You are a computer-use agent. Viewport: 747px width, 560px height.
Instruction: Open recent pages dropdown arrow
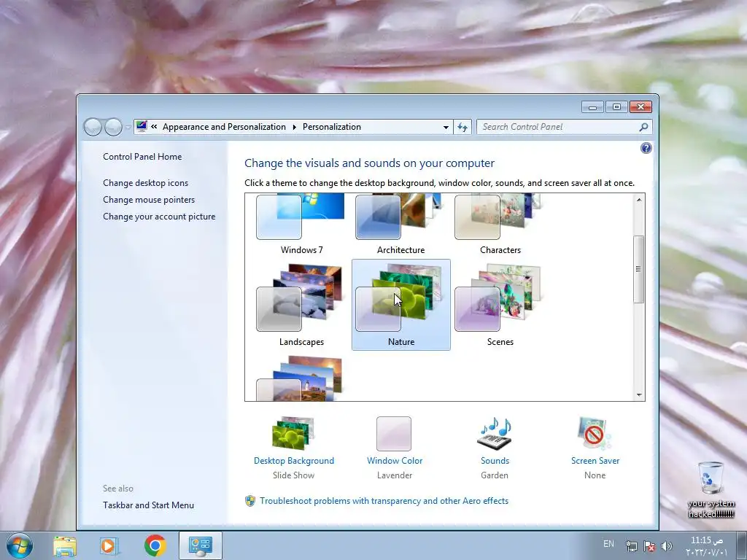pos(128,128)
